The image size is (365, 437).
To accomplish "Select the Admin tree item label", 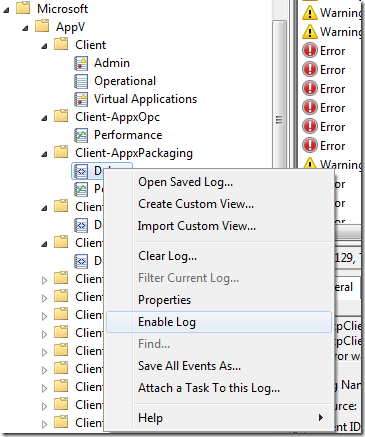I will [112, 63].
